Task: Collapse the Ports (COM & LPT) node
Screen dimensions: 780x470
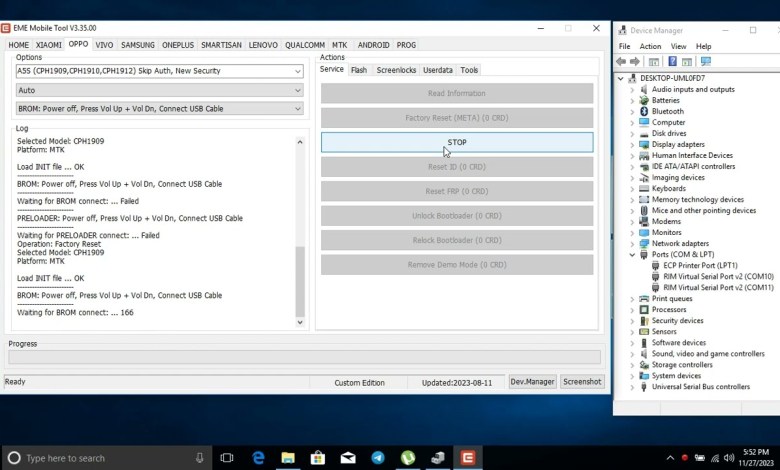Action: (x=632, y=254)
